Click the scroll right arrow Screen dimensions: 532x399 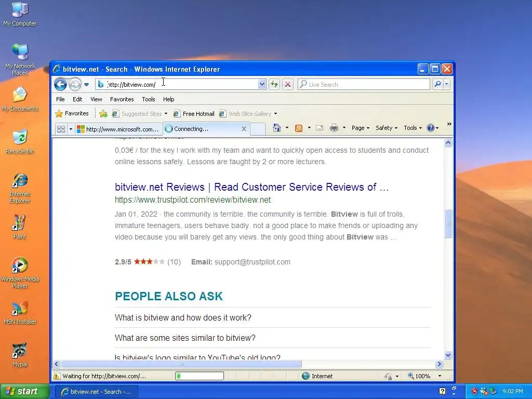tap(439, 364)
